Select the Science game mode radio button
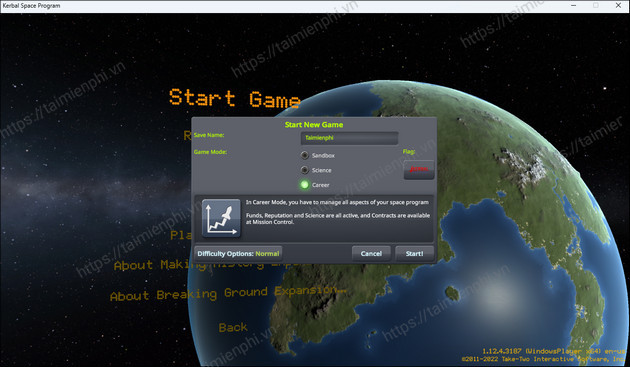 point(305,170)
